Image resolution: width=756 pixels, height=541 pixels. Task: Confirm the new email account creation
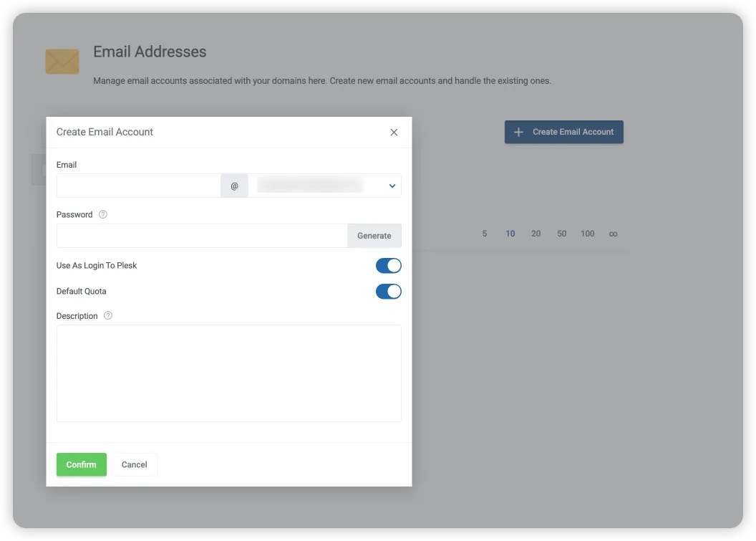pos(81,464)
